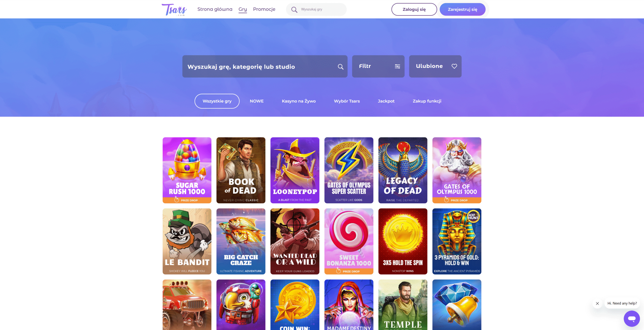Click the heart icon in Ulubione
This screenshot has height=330, width=644.
click(x=454, y=66)
